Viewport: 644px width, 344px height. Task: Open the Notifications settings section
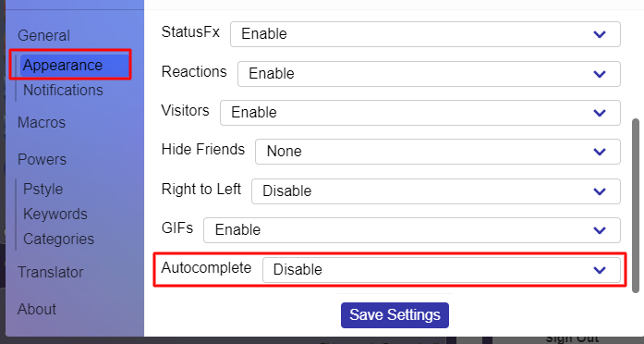click(63, 90)
